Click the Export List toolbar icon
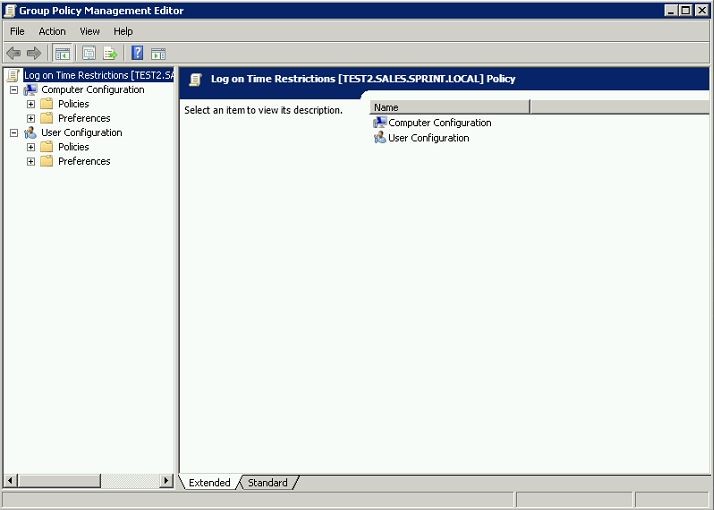Image resolution: width=714 pixels, height=510 pixels. click(x=110, y=53)
